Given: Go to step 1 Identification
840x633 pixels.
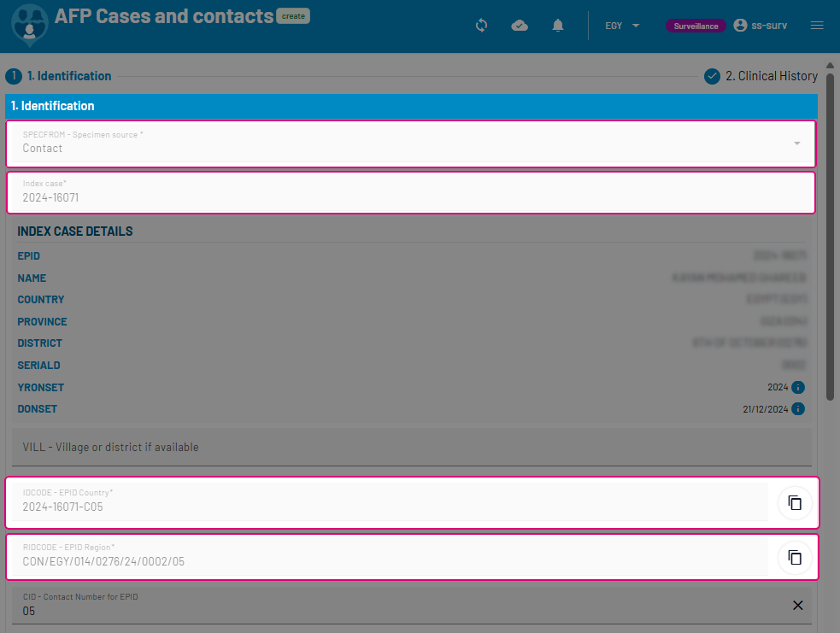Looking at the screenshot, I should pyautogui.click(x=60, y=76).
